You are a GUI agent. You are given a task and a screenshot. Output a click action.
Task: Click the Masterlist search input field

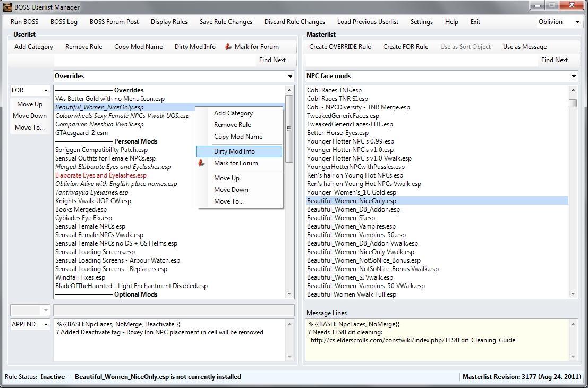(422, 60)
